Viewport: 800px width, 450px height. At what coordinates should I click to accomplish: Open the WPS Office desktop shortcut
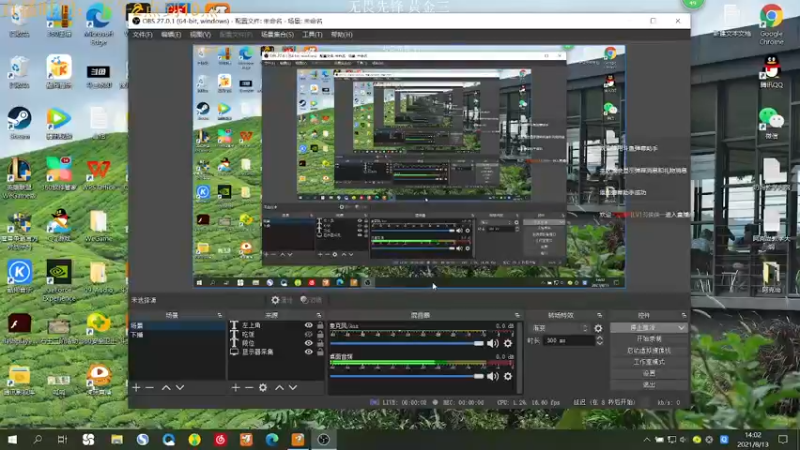tap(99, 174)
